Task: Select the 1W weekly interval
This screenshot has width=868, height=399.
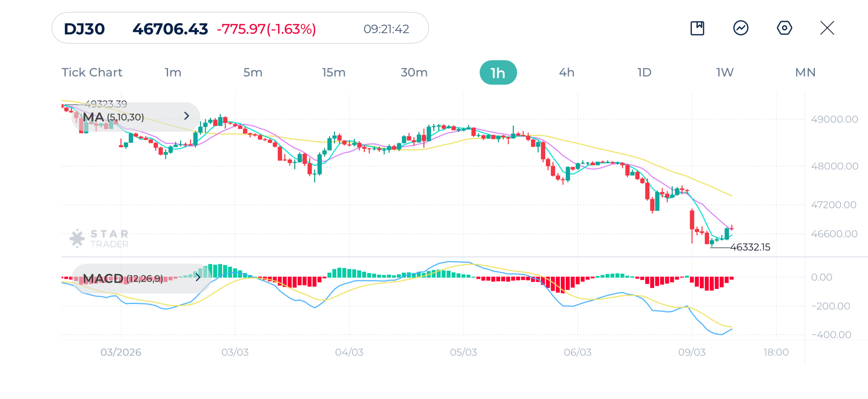Action: [725, 72]
